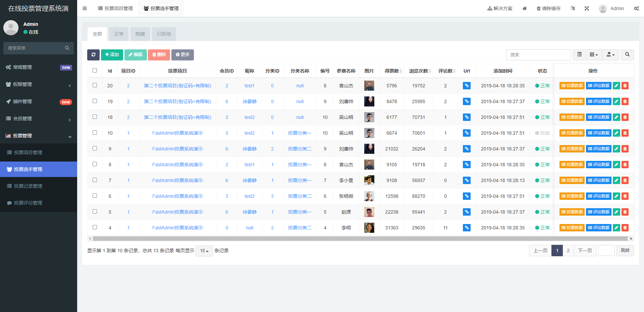Click the green edit pencil for row Id 19

click(616, 101)
